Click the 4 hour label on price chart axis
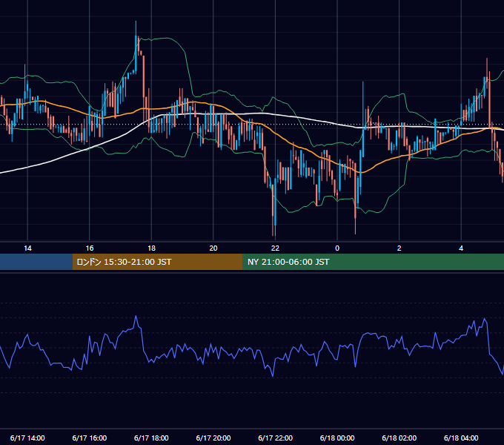This screenshot has width=504, height=445. (461, 248)
